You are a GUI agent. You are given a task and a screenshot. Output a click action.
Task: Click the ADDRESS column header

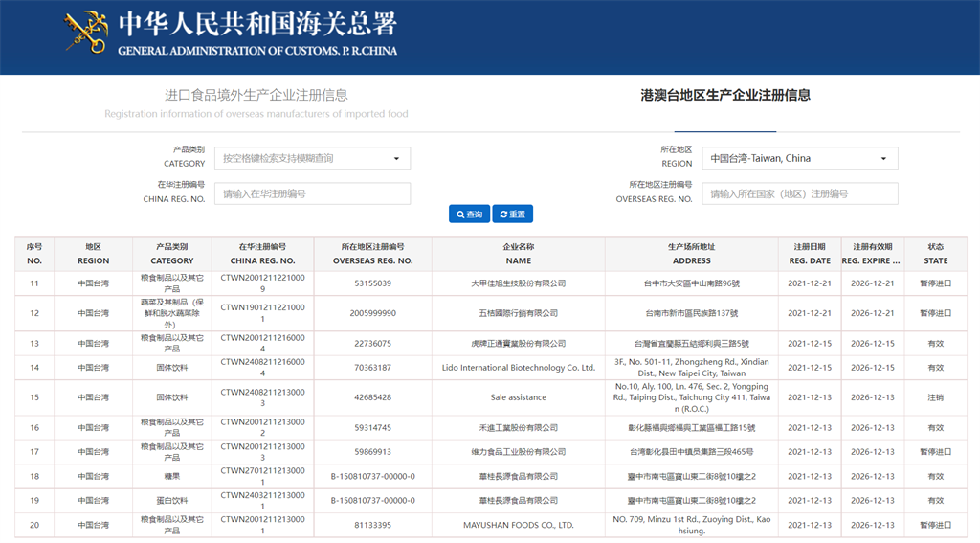pyautogui.click(x=691, y=254)
